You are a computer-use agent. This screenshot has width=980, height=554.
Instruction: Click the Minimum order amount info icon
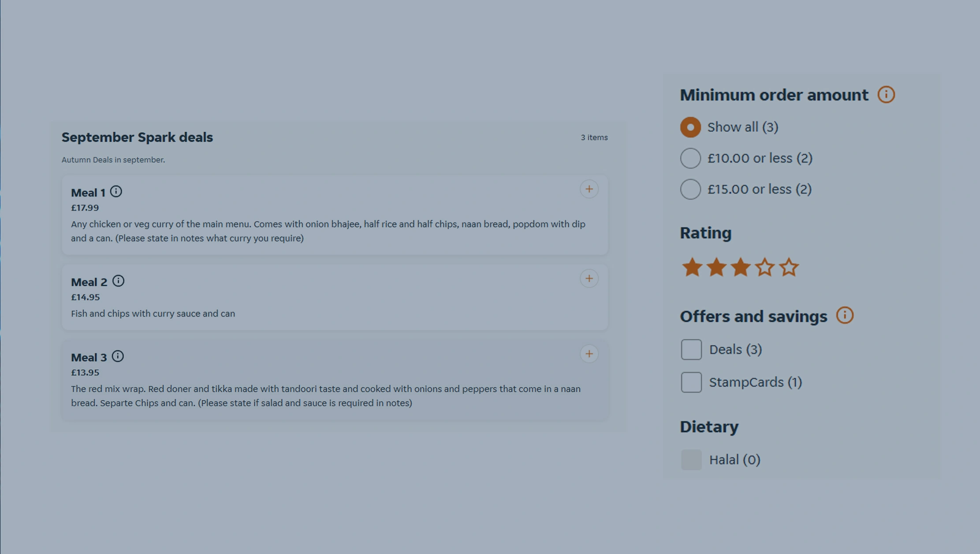click(886, 94)
